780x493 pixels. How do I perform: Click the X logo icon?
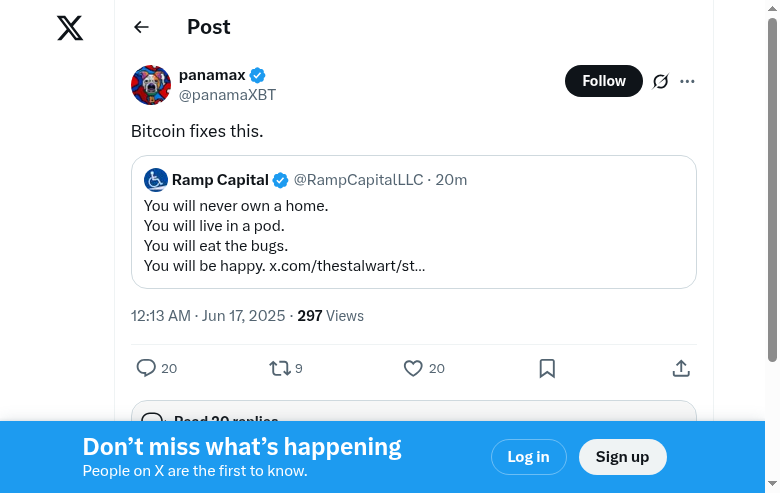(x=70, y=28)
